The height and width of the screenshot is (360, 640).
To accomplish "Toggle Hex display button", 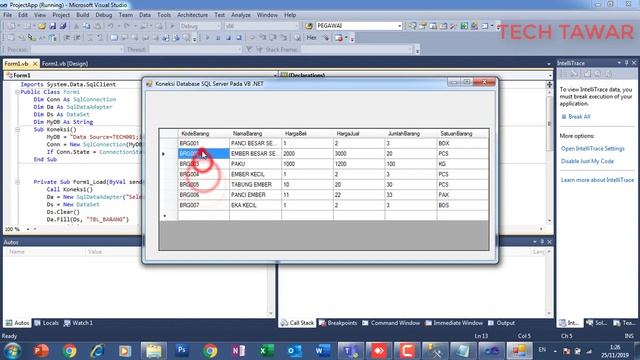I will pyautogui.click(x=311, y=38).
